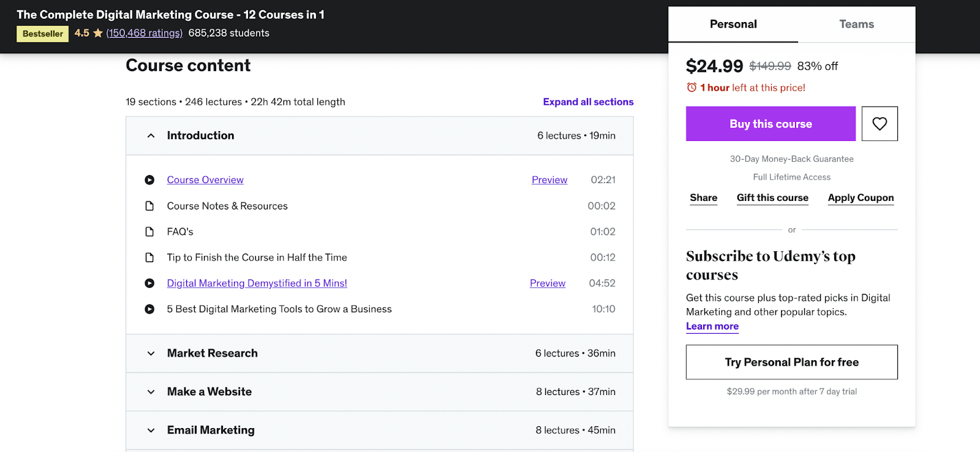Image resolution: width=980 pixels, height=452 pixels.
Task: Click Gift this course
Action: coord(772,198)
